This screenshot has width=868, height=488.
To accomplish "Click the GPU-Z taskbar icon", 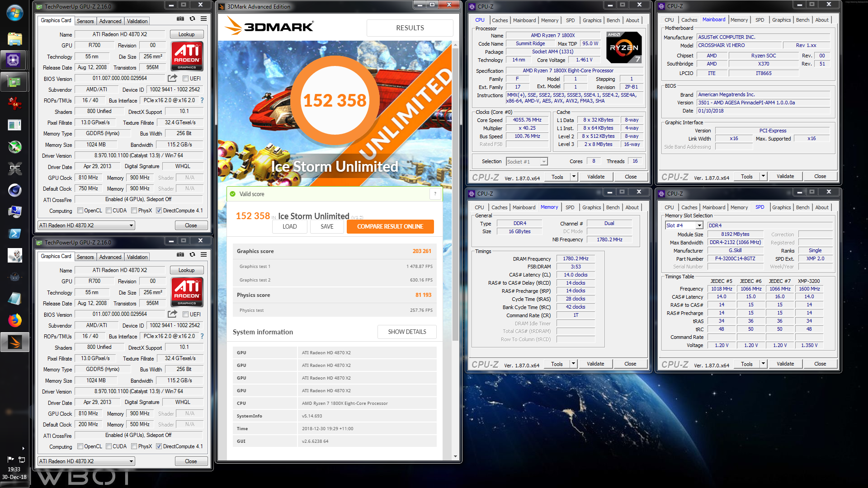I will click(x=14, y=82).
